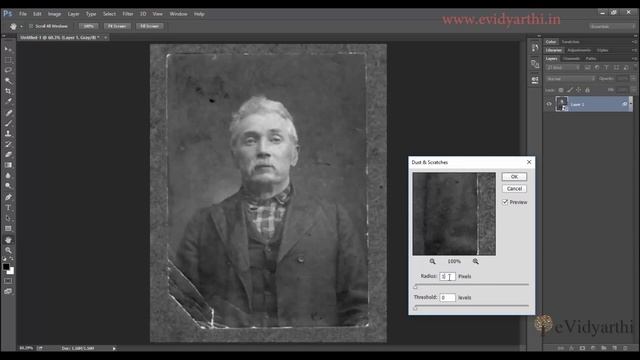This screenshot has height=360, width=640.
Task: Zoom out in Dust & Scratches preview
Action: click(433, 261)
